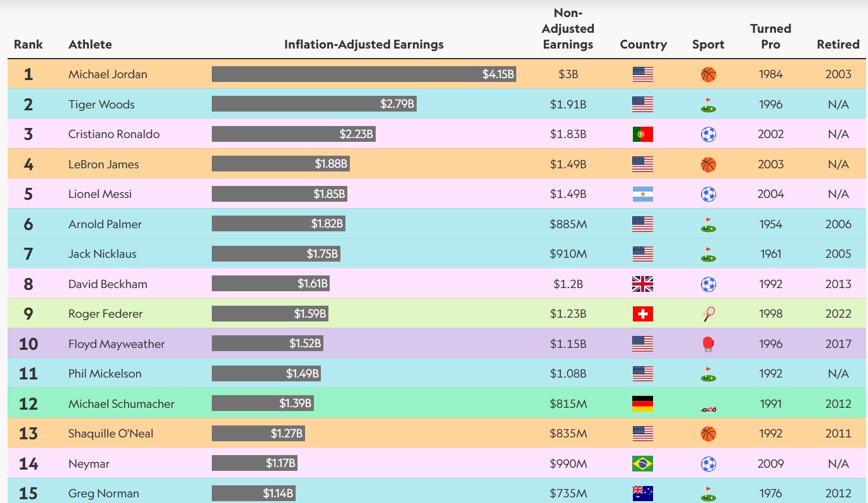Click Cristiano Ronaldo's Portugal flag icon
The height and width of the screenshot is (503, 868).
(642, 134)
